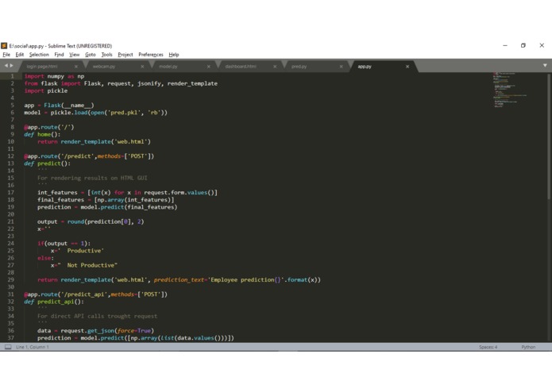The image size is (552, 392).
Task: Change indentation via Spaces: 4
Action: tap(488, 347)
